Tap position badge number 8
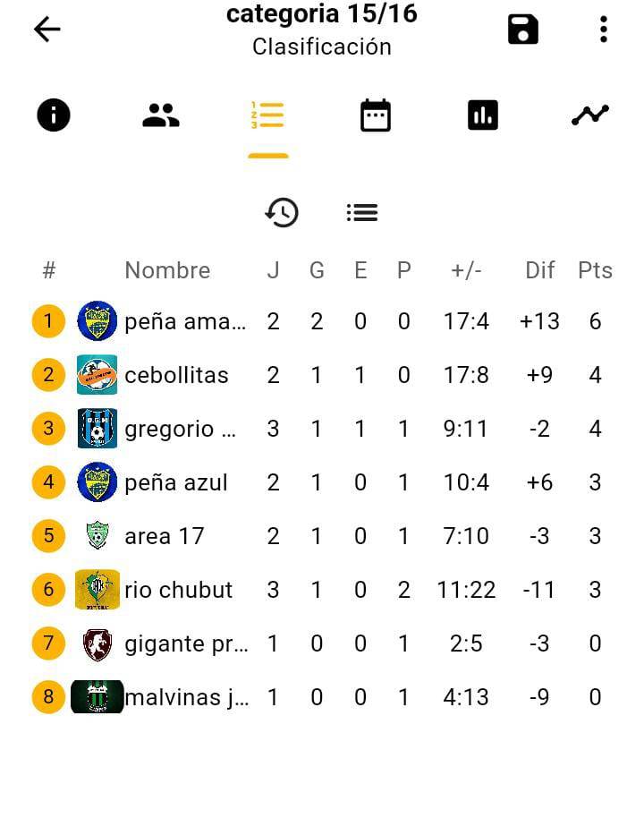The width and height of the screenshot is (644, 818). tap(48, 696)
